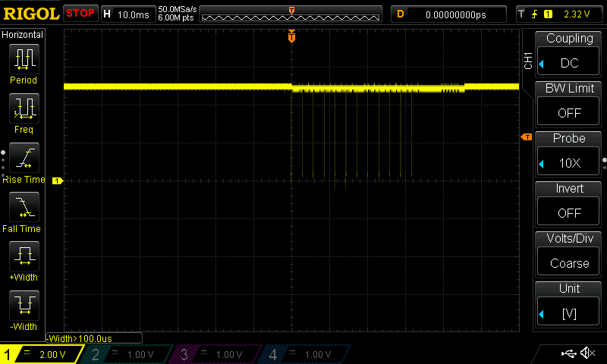The height and width of the screenshot is (364, 607).
Task: Click the speaker sound icon
Action: point(587,353)
